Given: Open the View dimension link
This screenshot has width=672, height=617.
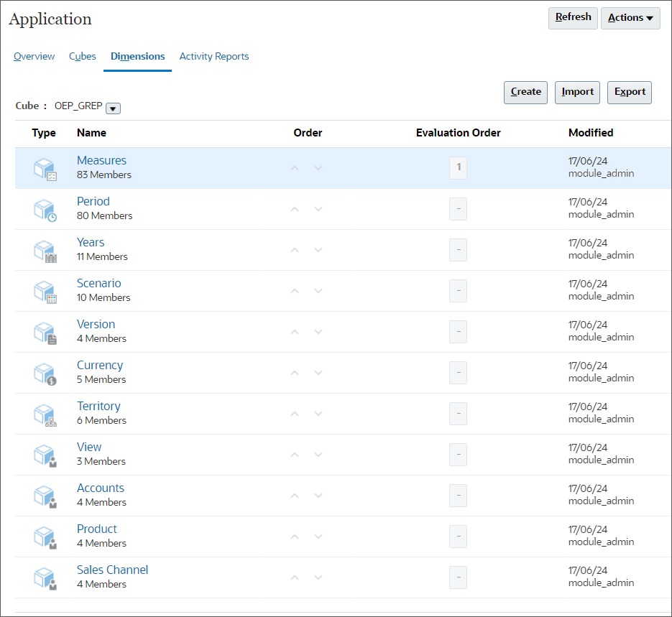Looking at the screenshot, I should (x=89, y=447).
